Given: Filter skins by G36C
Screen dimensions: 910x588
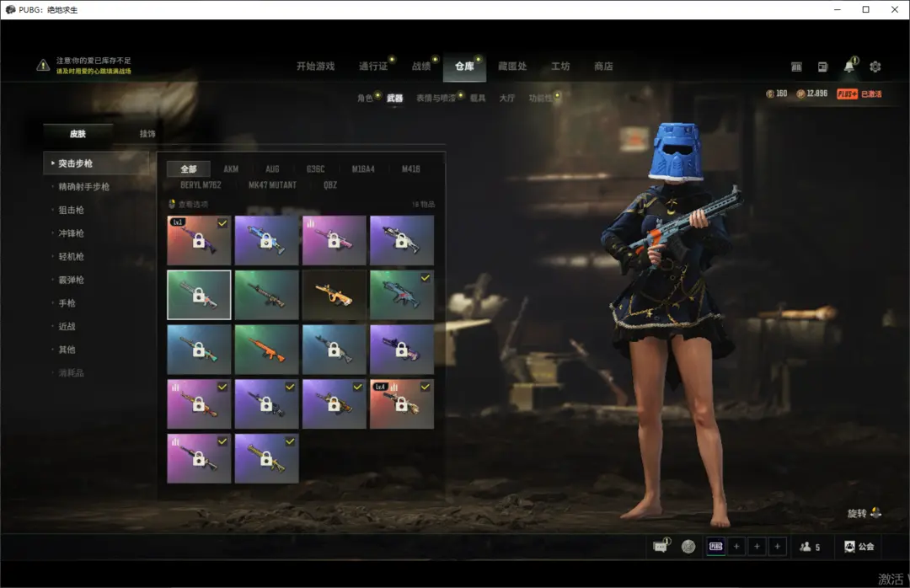Looking at the screenshot, I should (x=316, y=169).
